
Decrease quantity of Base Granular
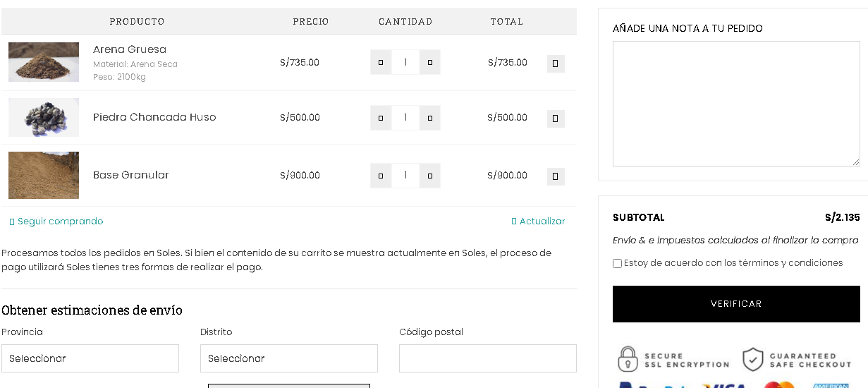point(381,176)
